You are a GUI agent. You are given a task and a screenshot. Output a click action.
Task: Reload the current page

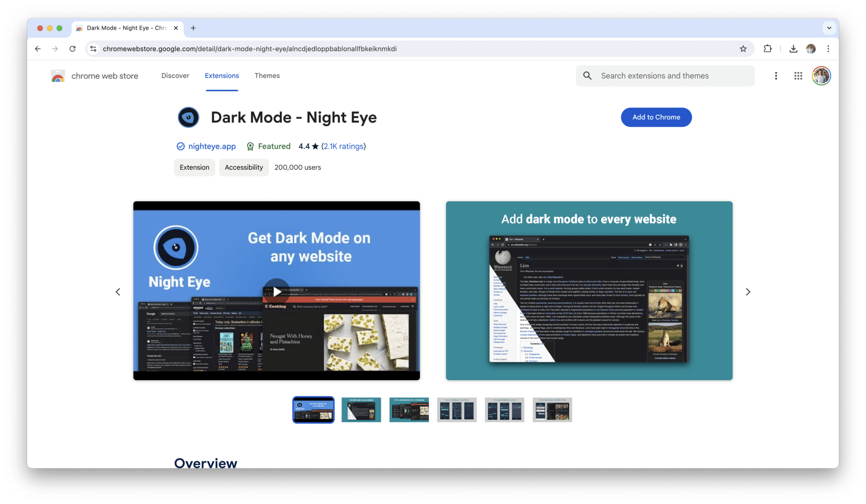[x=72, y=49]
